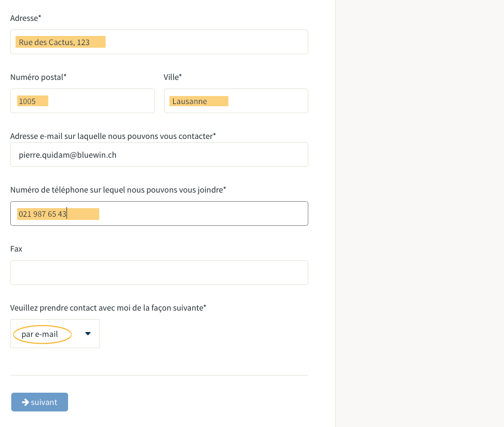The width and height of the screenshot is (504, 427).
Task: Click the highlighted postal code 1005
Action: [x=27, y=101]
